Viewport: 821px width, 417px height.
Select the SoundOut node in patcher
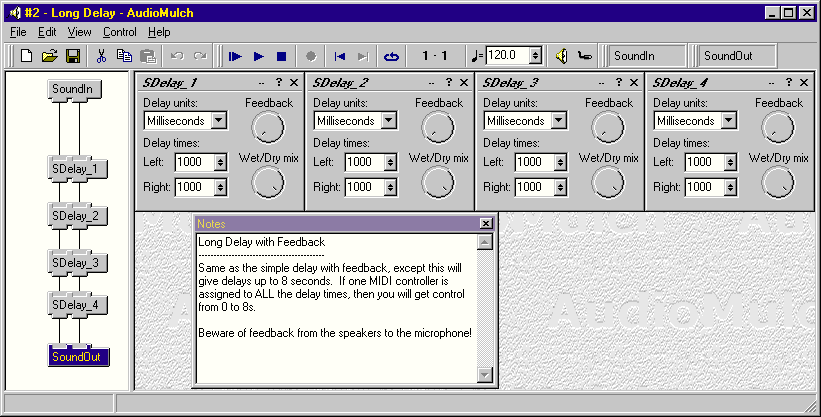77,357
